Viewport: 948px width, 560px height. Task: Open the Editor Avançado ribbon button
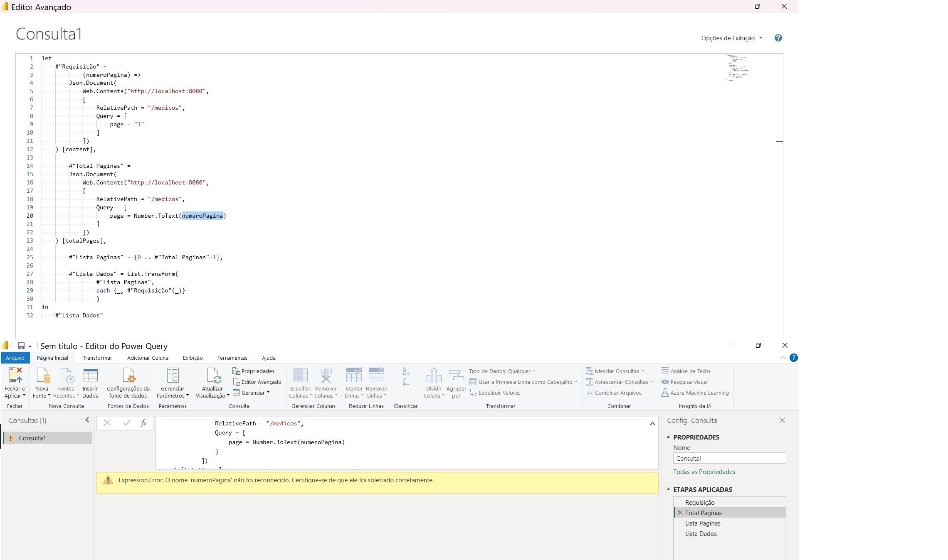(x=257, y=382)
